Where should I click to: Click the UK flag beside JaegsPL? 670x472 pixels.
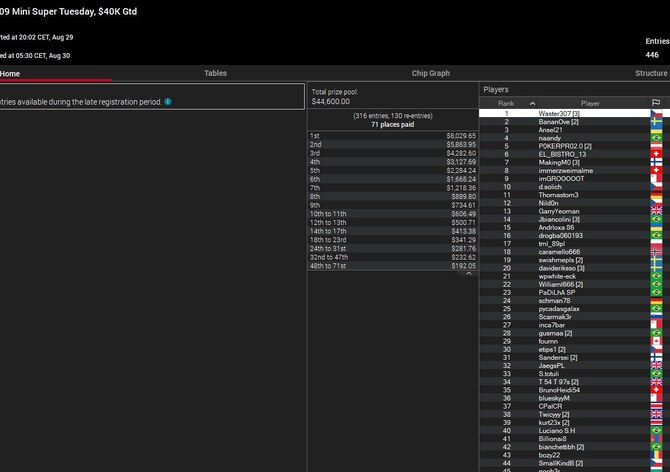coord(656,365)
